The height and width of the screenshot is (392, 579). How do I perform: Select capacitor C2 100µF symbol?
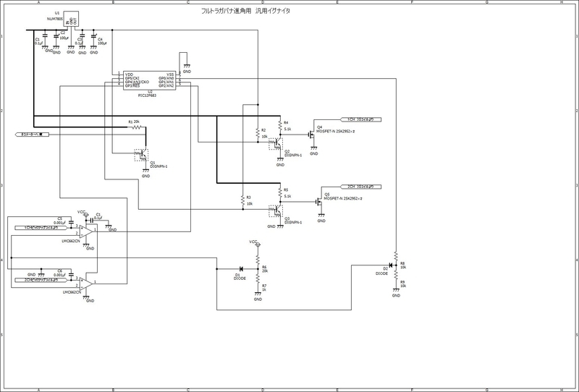(x=56, y=37)
